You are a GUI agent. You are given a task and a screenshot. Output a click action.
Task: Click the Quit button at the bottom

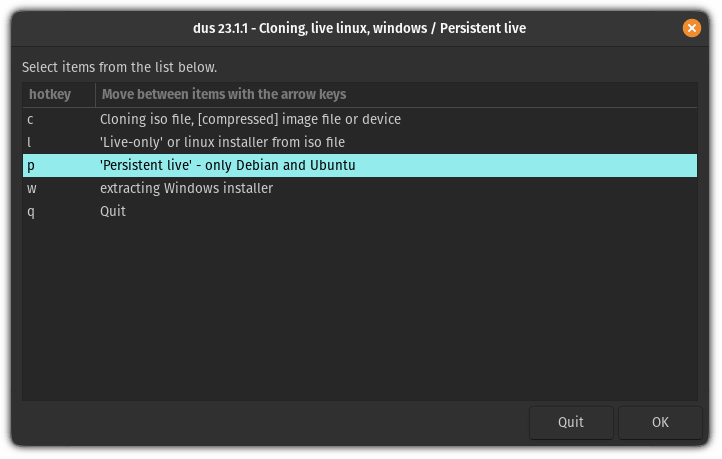(x=571, y=422)
